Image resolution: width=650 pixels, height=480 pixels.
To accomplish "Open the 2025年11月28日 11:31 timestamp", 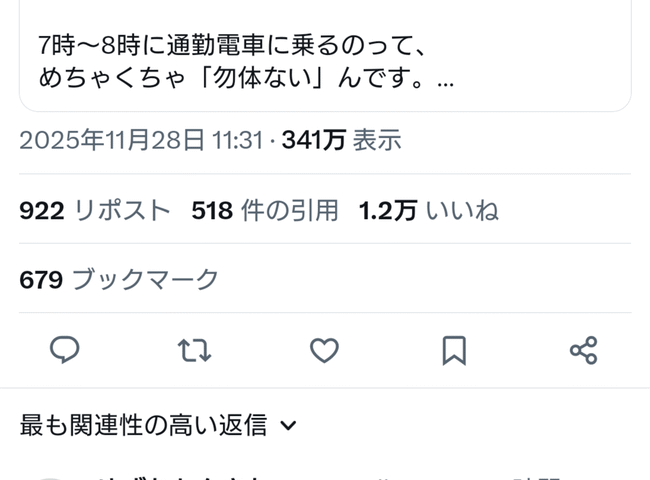I will click(141, 140).
